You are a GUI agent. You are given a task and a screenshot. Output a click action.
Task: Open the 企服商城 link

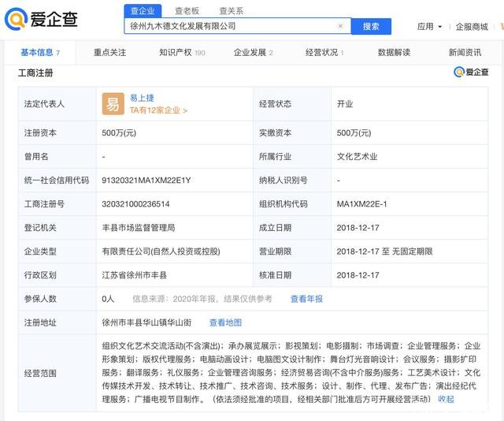472,27
